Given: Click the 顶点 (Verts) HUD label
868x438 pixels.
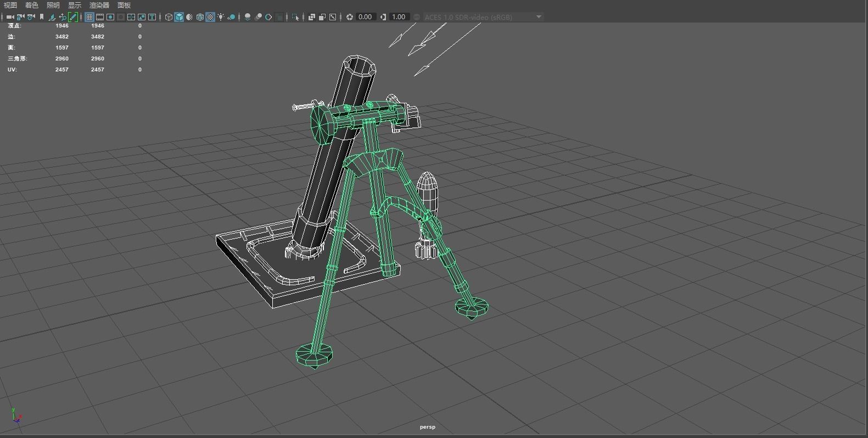Looking at the screenshot, I should coord(14,25).
